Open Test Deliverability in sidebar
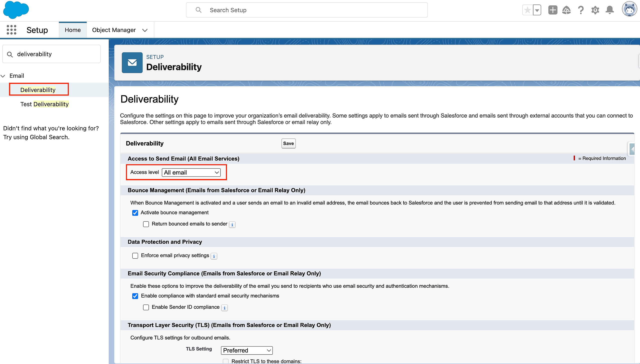The width and height of the screenshot is (640, 364). tap(44, 104)
